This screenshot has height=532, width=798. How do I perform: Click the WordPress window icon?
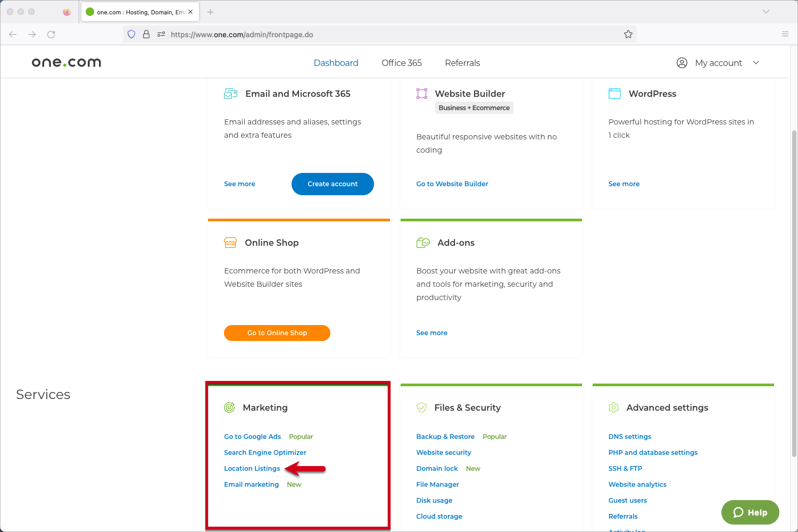[614, 94]
